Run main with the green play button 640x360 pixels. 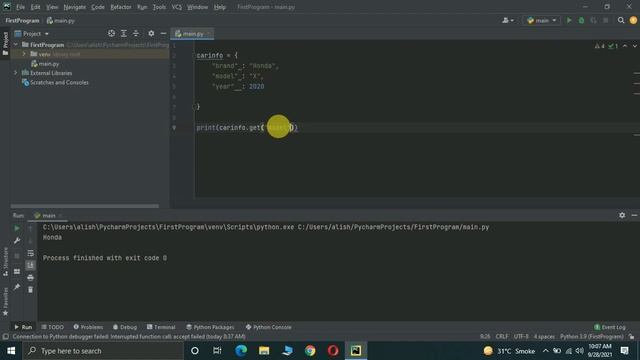tap(569, 20)
